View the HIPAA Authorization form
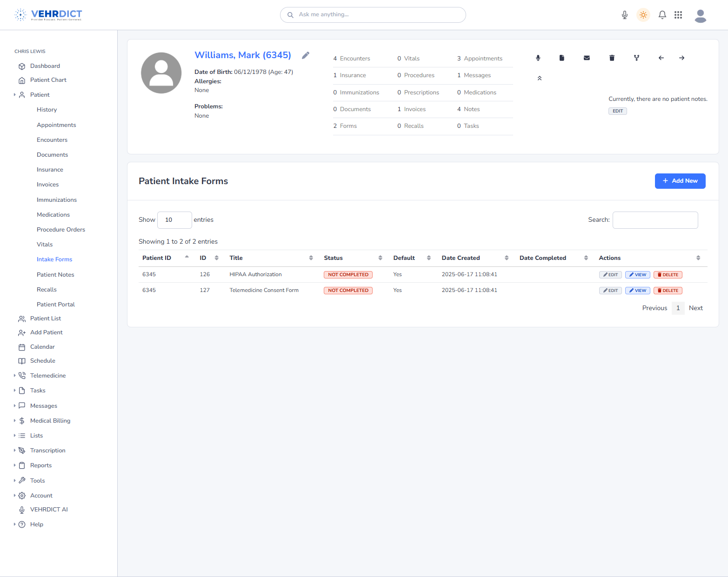The height and width of the screenshot is (577, 728). [638, 275]
